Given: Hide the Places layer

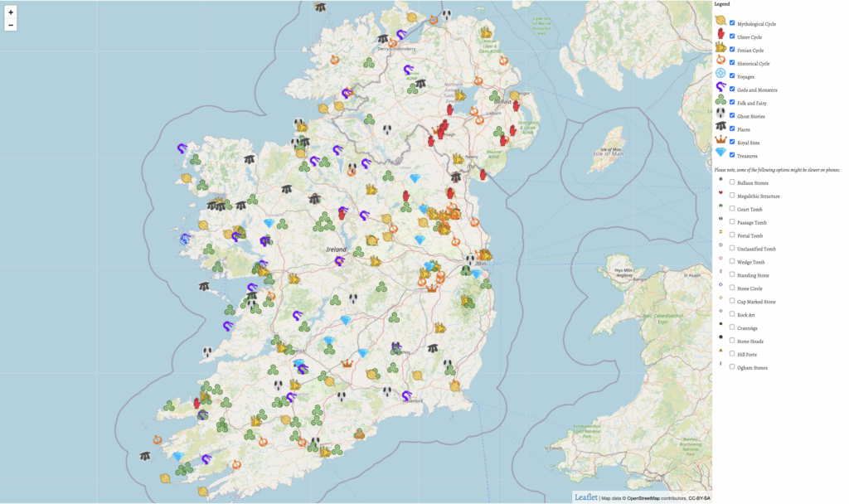Looking at the screenshot, I should click(732, 128).
